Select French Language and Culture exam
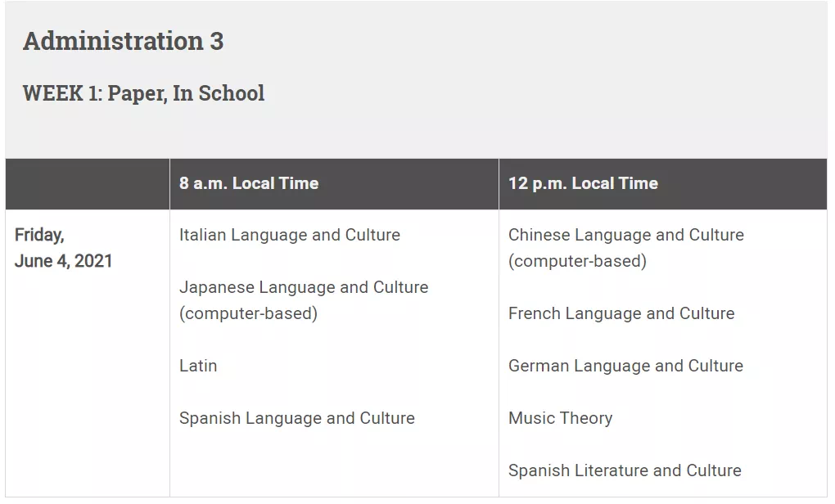This screenshot has height=504, width=835. coord(621,313)
